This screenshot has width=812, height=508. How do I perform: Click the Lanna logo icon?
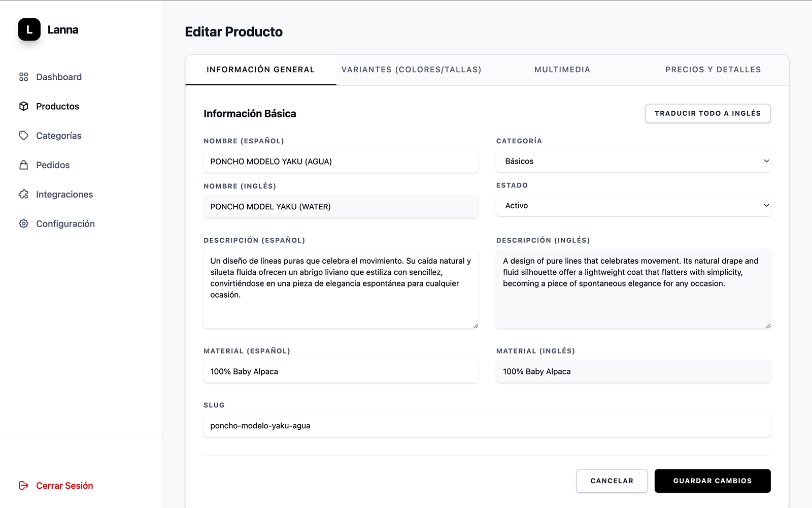click(29, 29)
